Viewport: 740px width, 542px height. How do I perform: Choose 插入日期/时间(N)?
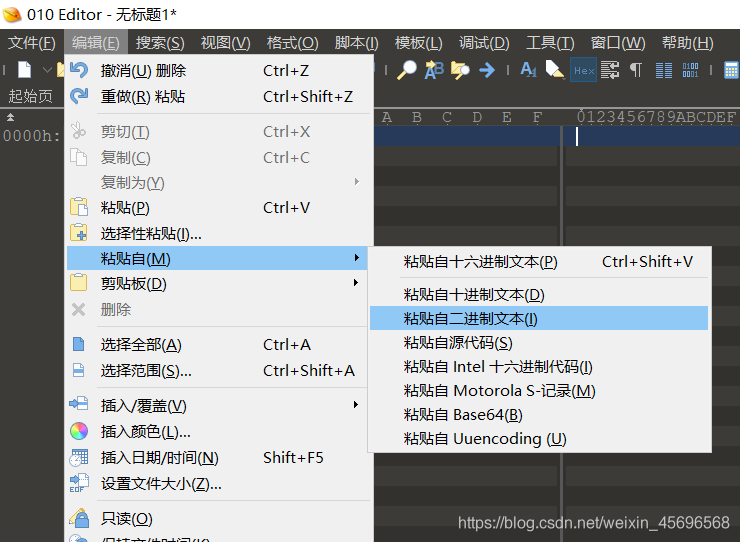tap(219, 457)
